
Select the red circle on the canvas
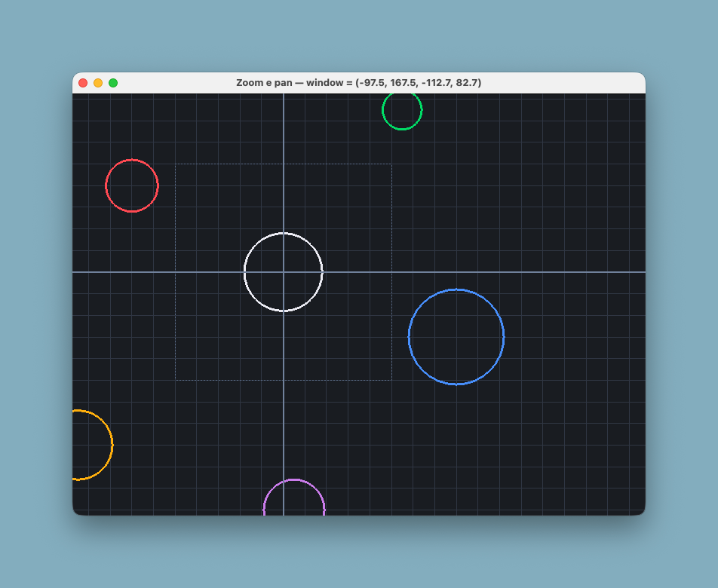(132, 185)
